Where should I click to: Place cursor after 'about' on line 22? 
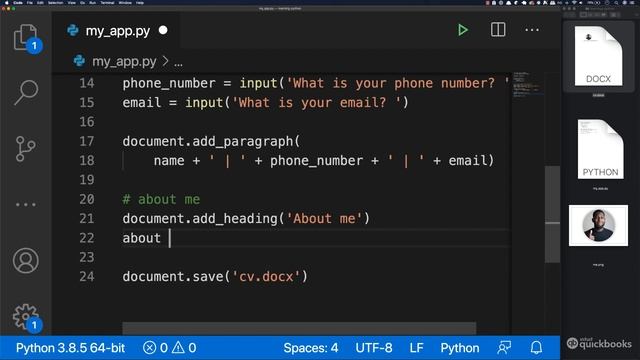coord(170,238)
